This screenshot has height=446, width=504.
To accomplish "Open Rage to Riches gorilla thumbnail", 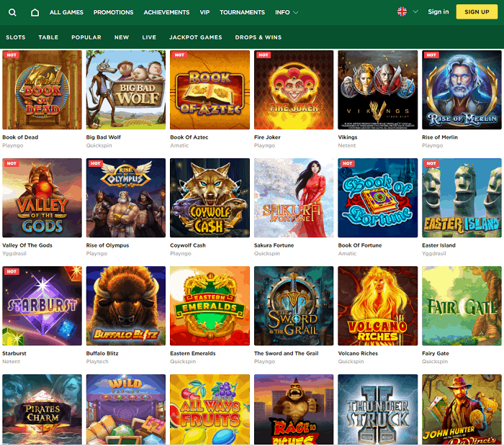I will [x=294, y=409].
